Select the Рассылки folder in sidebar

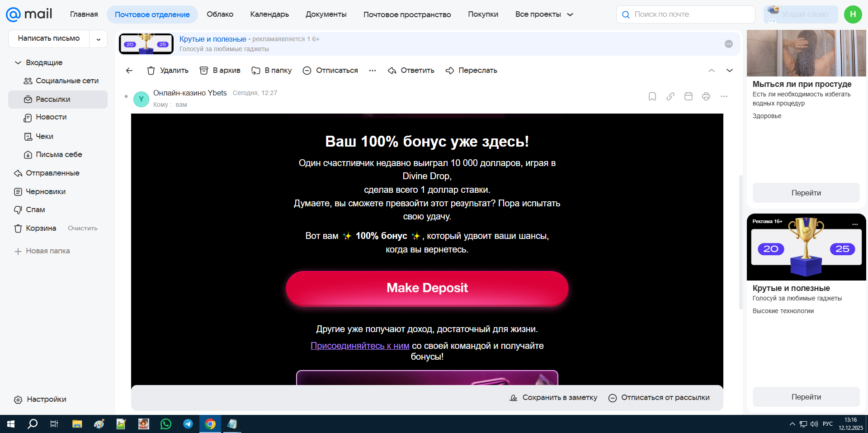tap(53, 100)
